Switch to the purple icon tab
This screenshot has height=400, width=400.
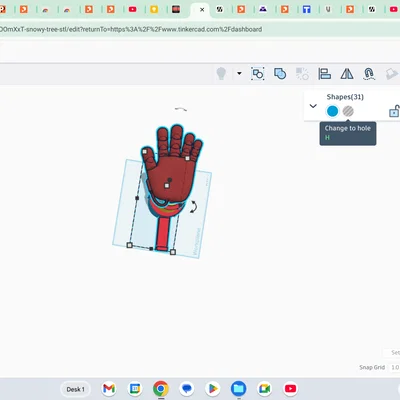(x=263, y=9)
